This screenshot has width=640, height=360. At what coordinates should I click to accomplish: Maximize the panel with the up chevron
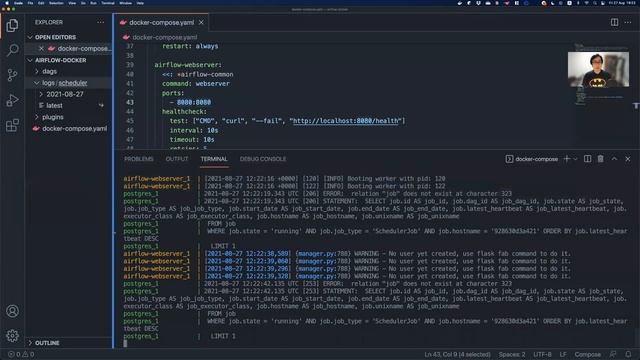pyautogui.click(x=614, y=159)
